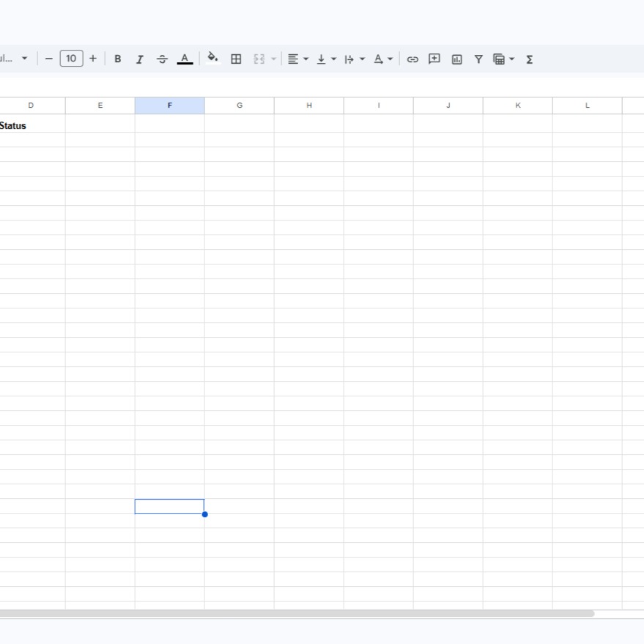Viewport: 644px width, 644px height.
Task: Select column J header
Action: coord(448,106)
